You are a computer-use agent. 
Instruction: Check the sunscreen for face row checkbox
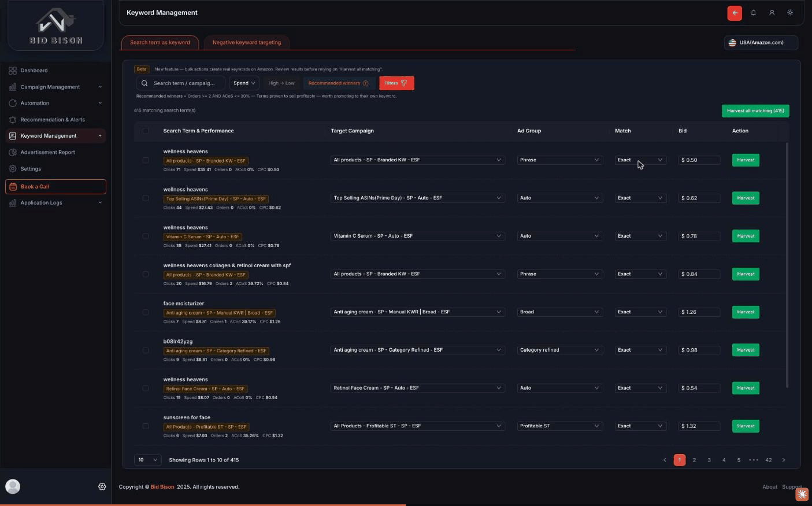click(146, 426)
